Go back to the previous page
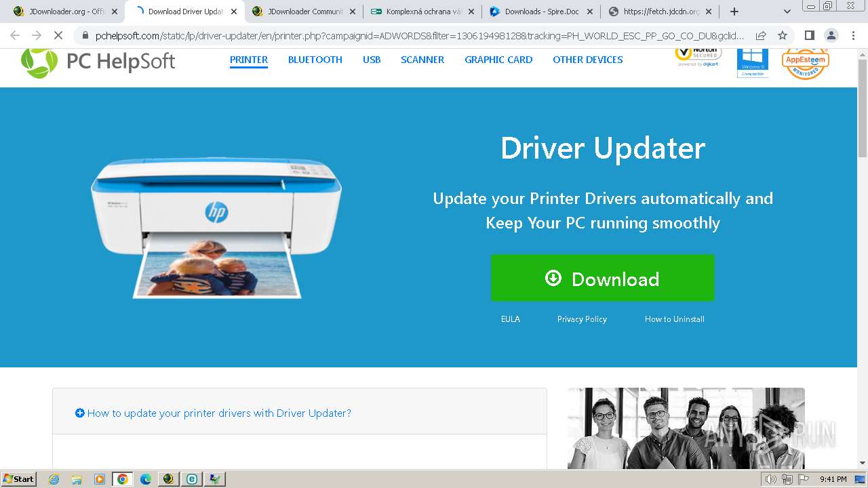Image resolution: width=868 pixels, height=488 pixels. coord(15,35)
